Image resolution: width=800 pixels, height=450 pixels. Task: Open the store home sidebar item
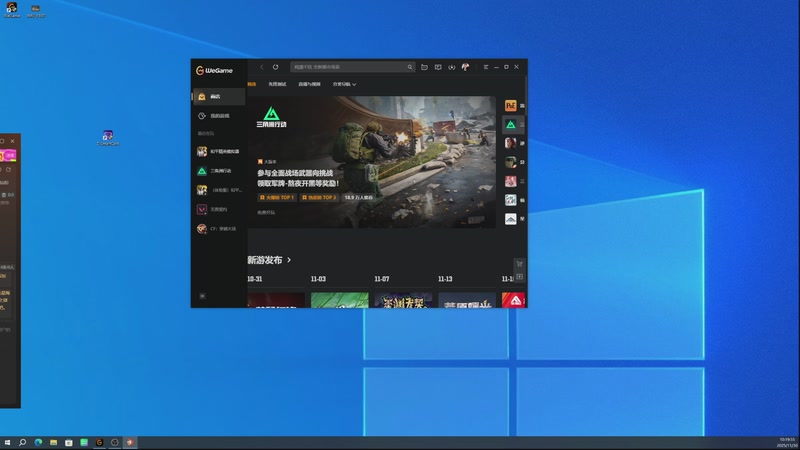pyautogui.click(x=219, y=96)
